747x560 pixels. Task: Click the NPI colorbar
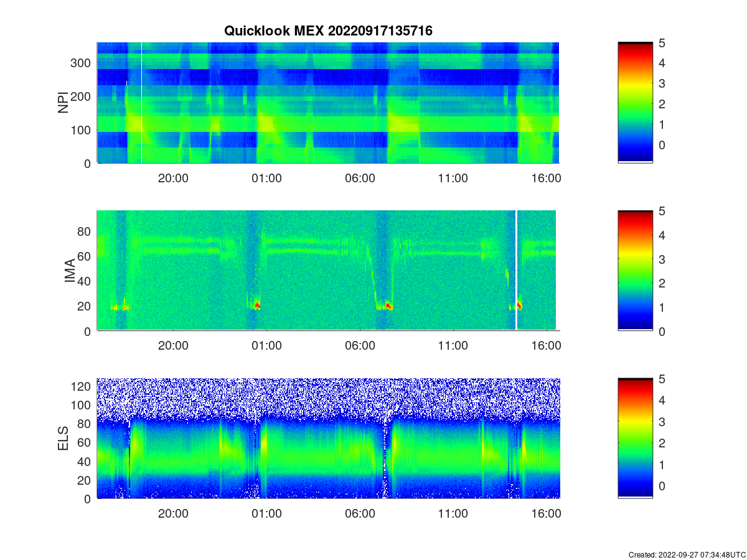click(x=635, y=103)
